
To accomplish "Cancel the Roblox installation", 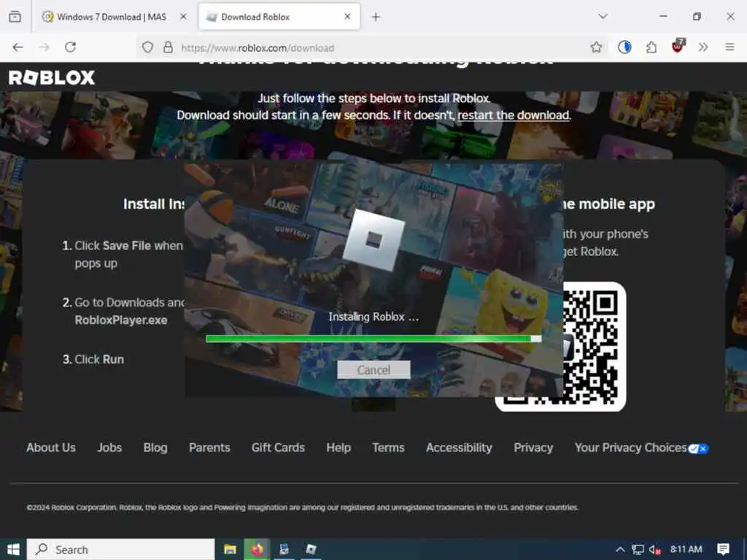I will pyautogui.click(x=373, y=370).
